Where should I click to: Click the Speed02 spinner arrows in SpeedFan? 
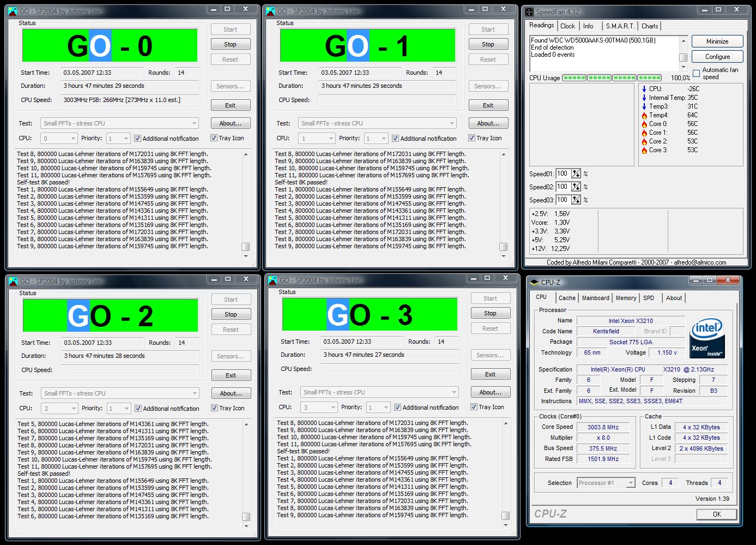tap(576, 187)
